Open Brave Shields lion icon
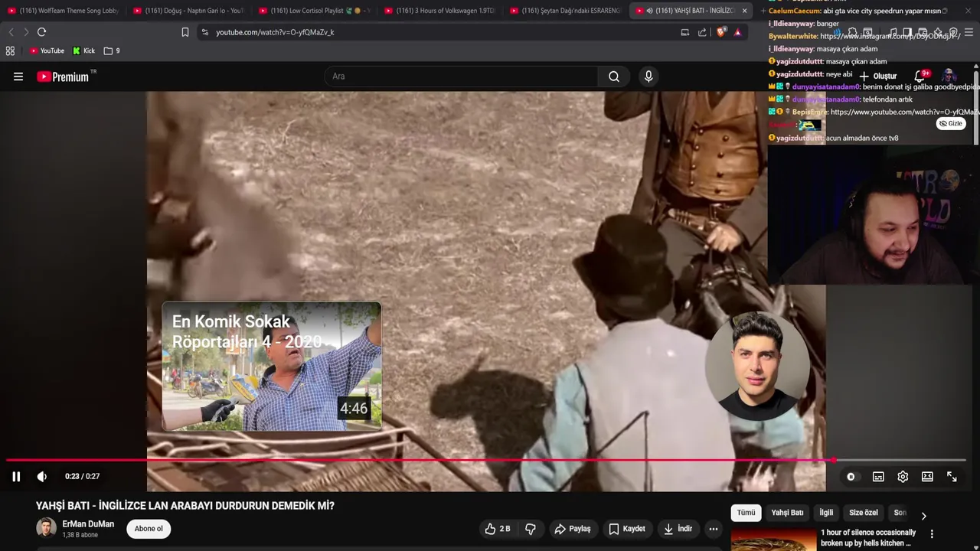 tap(720, 32)
